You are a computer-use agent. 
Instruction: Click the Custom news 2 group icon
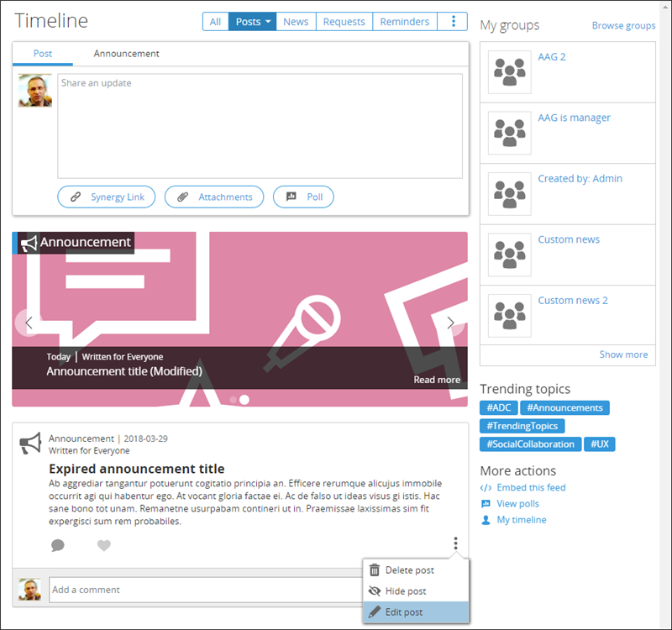coord(509,315)
